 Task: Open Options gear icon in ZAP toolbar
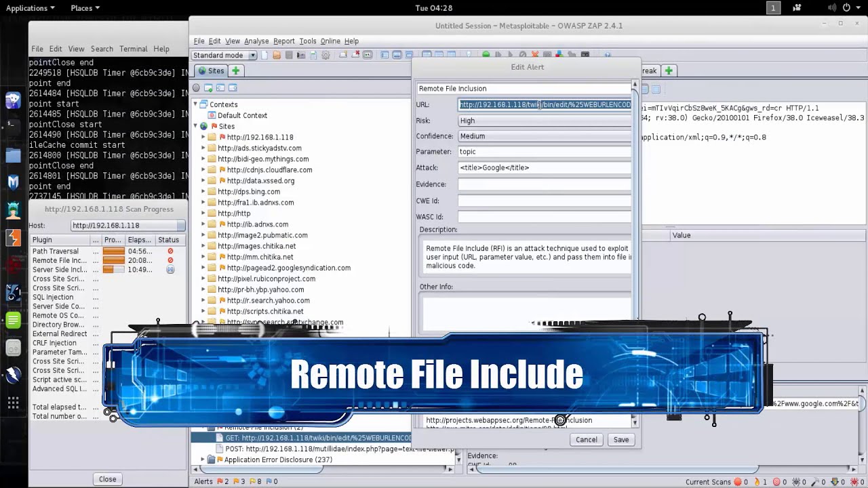click(325, 55)
